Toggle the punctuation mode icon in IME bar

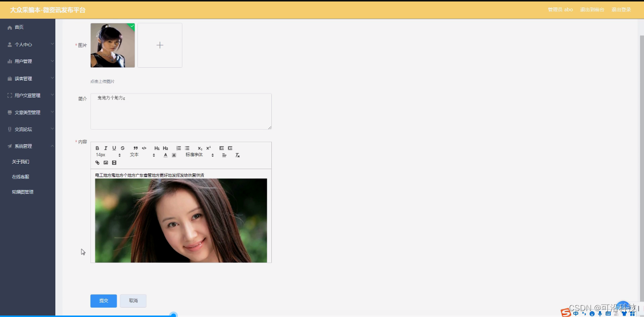[584, 313]
